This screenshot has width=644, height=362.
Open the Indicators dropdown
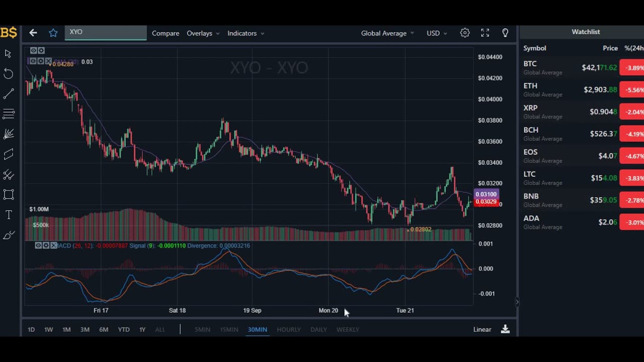click(x=246, y=33)
